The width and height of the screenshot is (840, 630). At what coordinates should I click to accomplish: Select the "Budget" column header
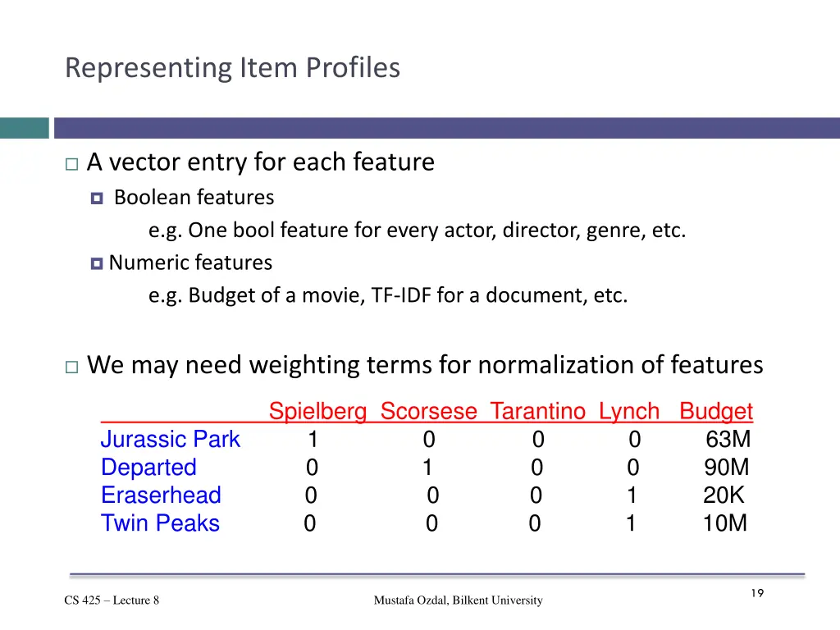click(716, 412)
